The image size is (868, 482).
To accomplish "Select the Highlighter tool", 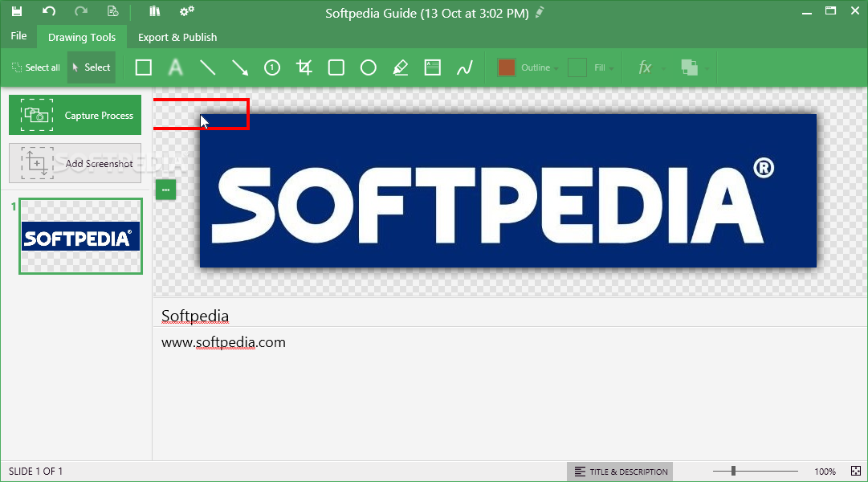I will click(x=400, y=67).
